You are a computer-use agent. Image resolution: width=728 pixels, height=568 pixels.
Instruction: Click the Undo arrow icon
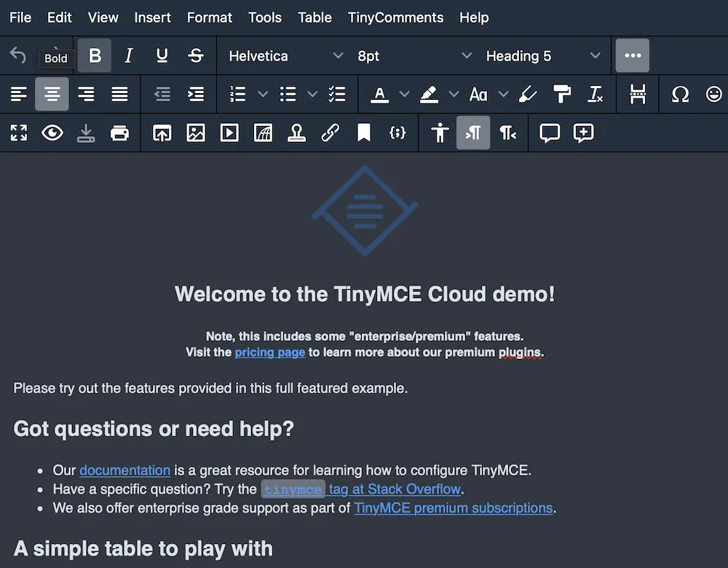18,55
